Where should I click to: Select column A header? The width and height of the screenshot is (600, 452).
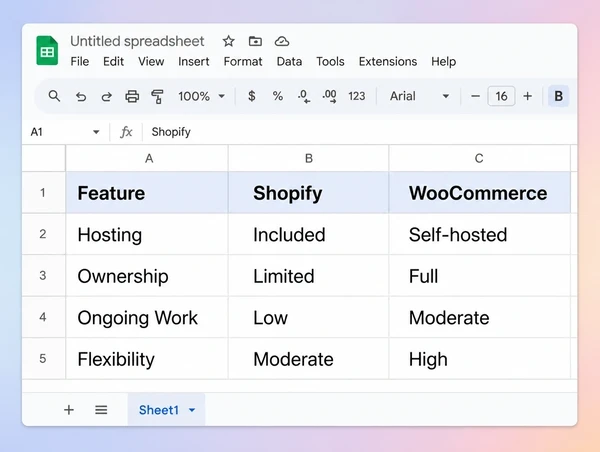tap(147, 158)
